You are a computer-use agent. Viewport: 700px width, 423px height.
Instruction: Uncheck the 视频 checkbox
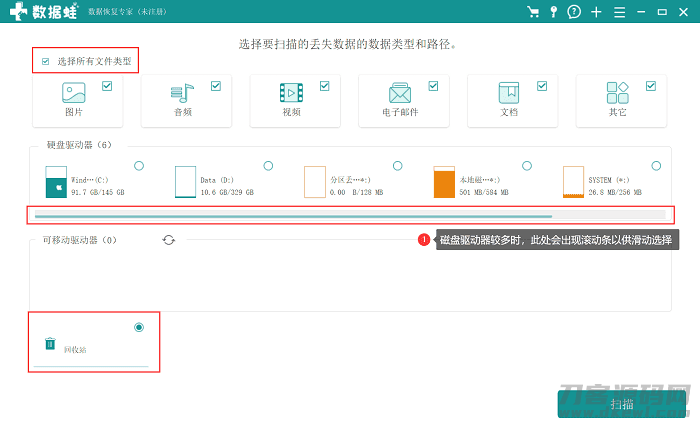(x=325, y=86)
